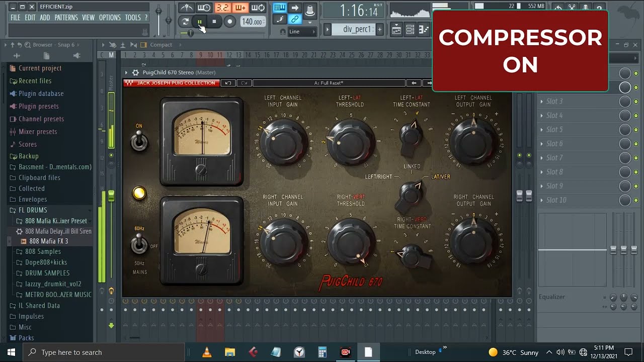Image resolution: width=644 pixels, height=362 pixels.
Task: Toggle wait for input before recording
Action: tap(204, 8)
